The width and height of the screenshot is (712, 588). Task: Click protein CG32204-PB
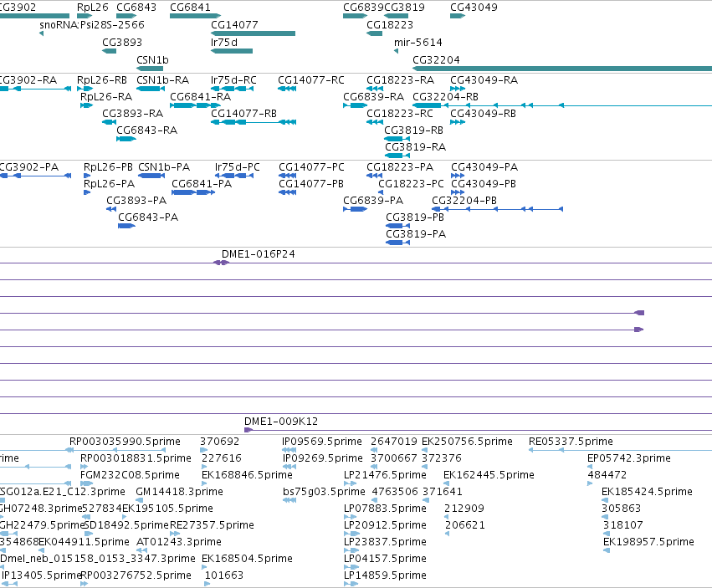click(464, 201)
